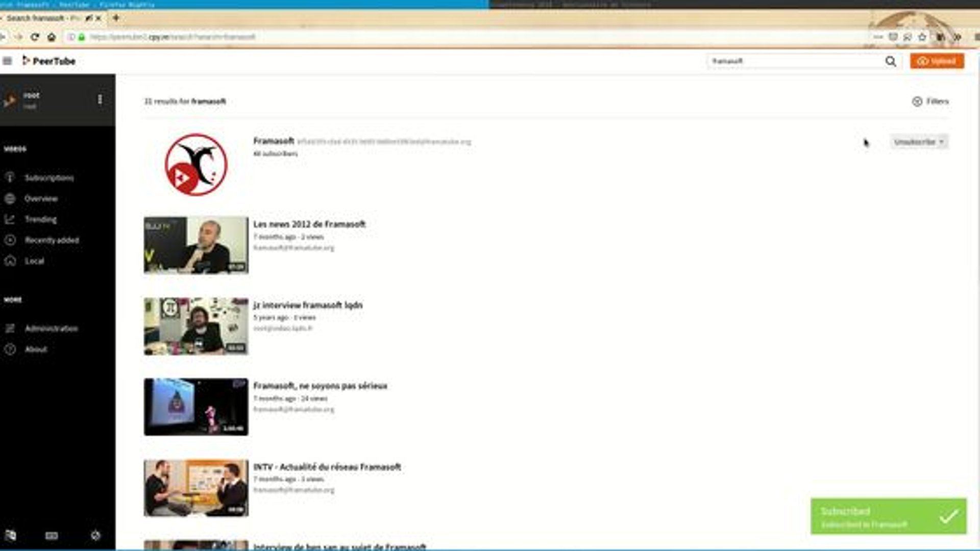Open the Filters panel
Image resolution: width=980 pixels, height=551 pixels.
(x=930, y=102)
